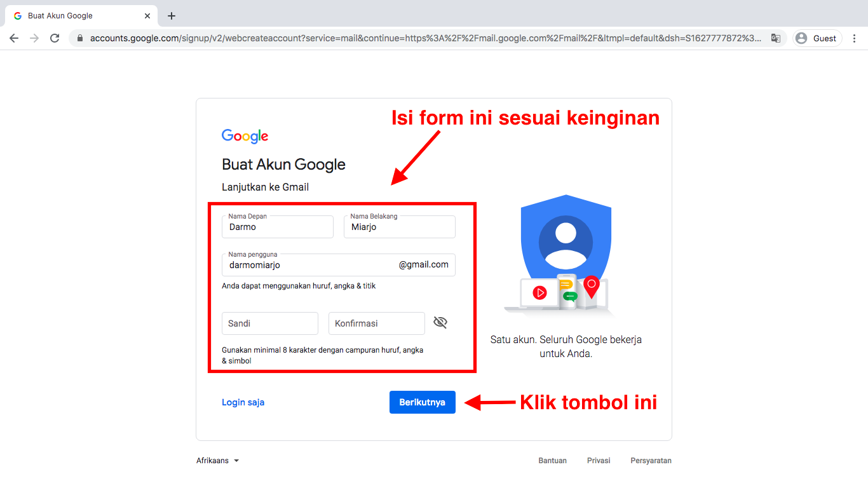868x488 pixels.
Task: Click 'Anda dapat menggunakan huruf' hint text
Action: tap(299, 286)
